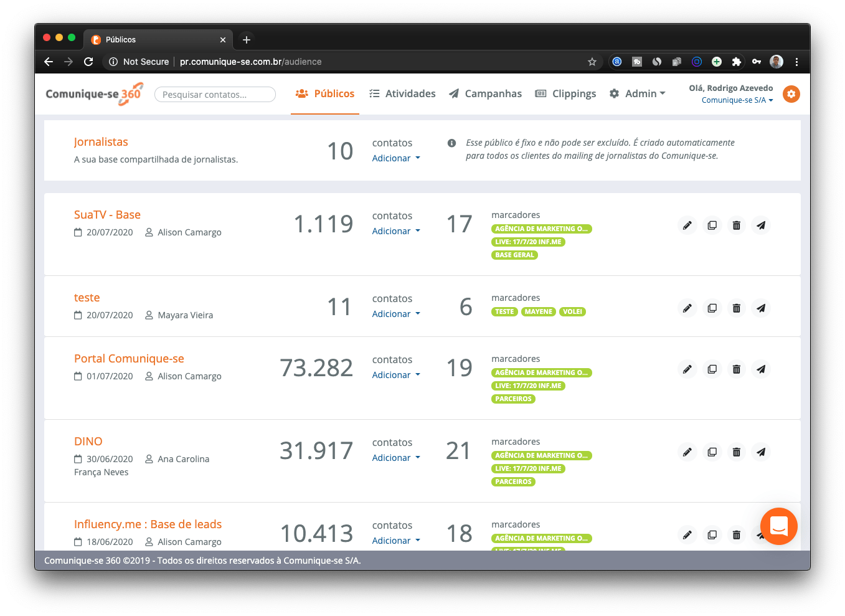The height and width of the screenshot is (616, 845).
Task: Go to the Atividades section
Action: tap(402, 93)
